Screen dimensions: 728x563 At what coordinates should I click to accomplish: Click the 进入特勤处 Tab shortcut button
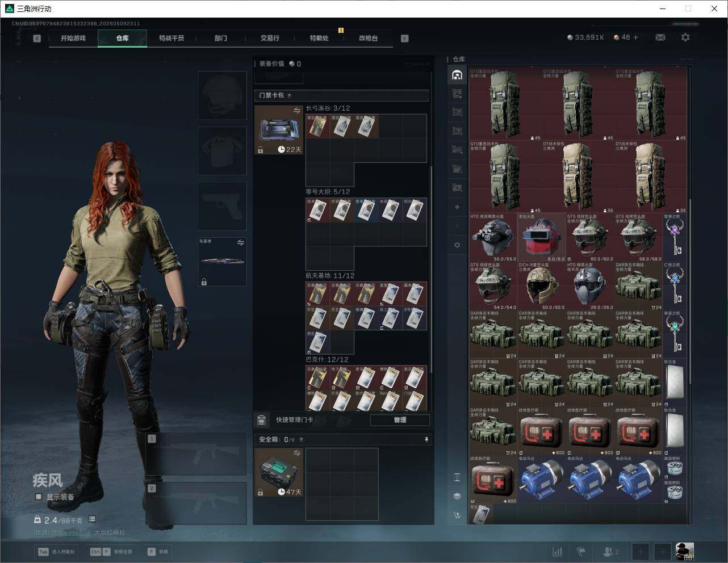pos(56,552)
